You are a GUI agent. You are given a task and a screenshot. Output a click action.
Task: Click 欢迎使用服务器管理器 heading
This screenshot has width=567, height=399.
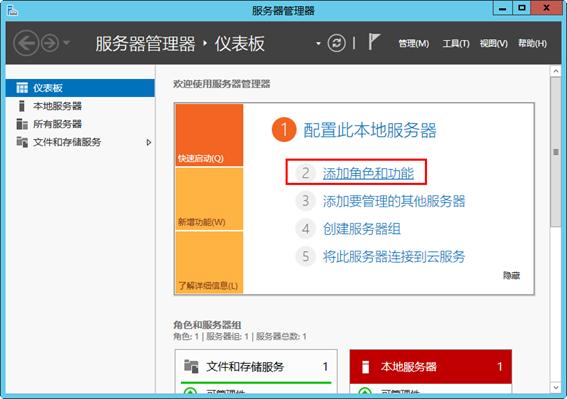pyautogui.click(x=222, y=84)
